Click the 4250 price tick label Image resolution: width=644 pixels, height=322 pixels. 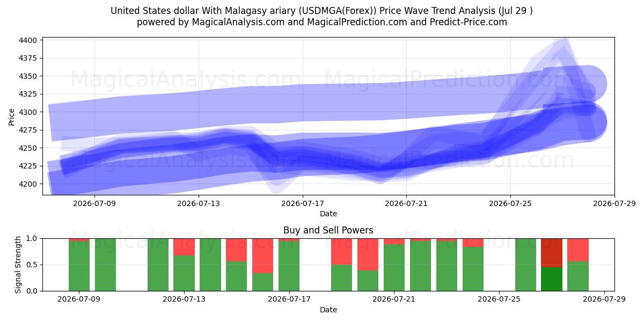coord(28,148)
